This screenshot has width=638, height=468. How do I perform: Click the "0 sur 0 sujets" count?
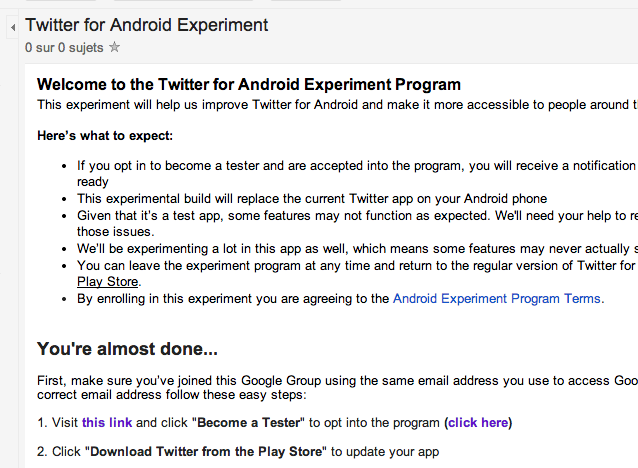point(63,46)
